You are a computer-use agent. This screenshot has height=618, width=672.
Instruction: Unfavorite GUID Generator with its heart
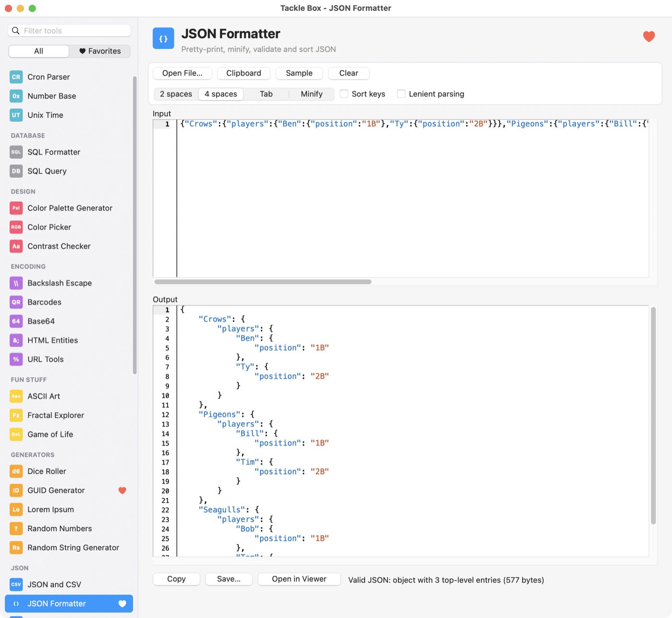click(122, 490)
